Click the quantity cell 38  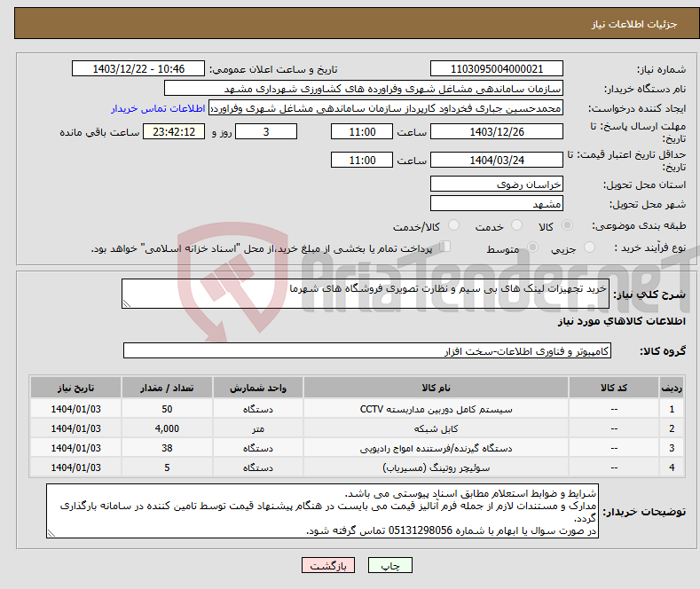pos(167,448)
